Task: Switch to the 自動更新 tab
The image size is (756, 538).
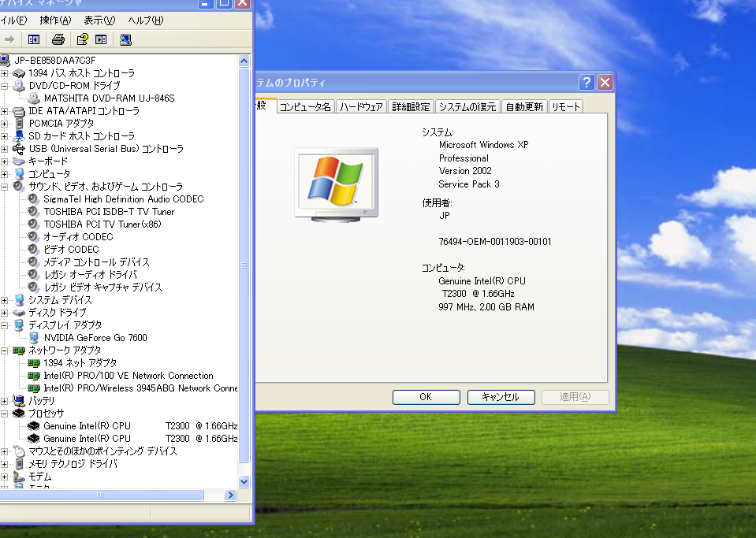Action: click(524, 106)
